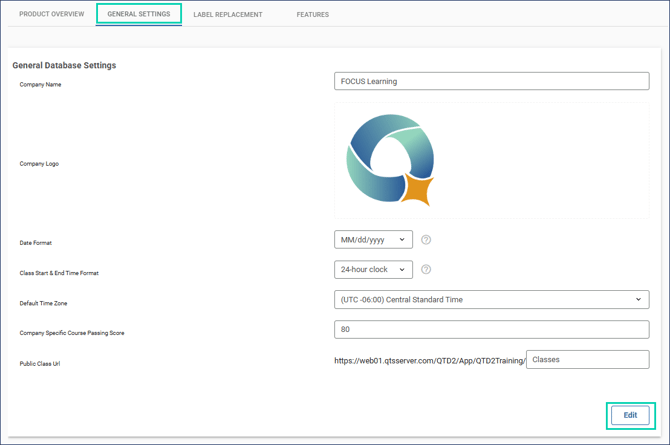The height and width of the screenshot is (445, 670).
Task: Expand the Class Start & End Time Format dropdown
Action: pyautogui.click(x=373, y=270)
